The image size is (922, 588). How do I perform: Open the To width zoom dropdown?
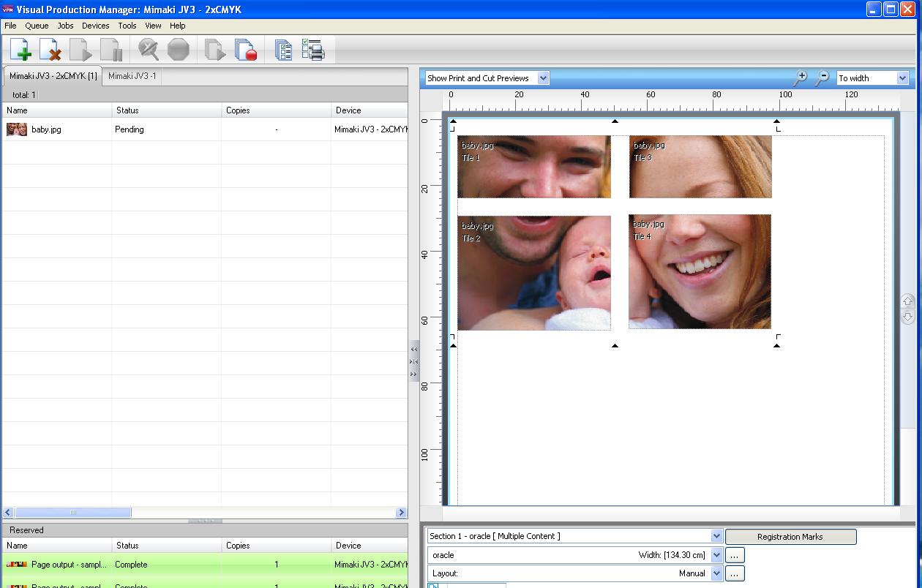pyautogui.click(x=902, y=78)
